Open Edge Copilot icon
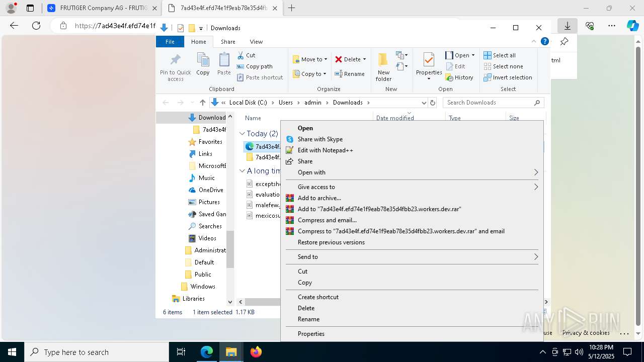Viewport: 644px width, 362px height. (632, 26)
